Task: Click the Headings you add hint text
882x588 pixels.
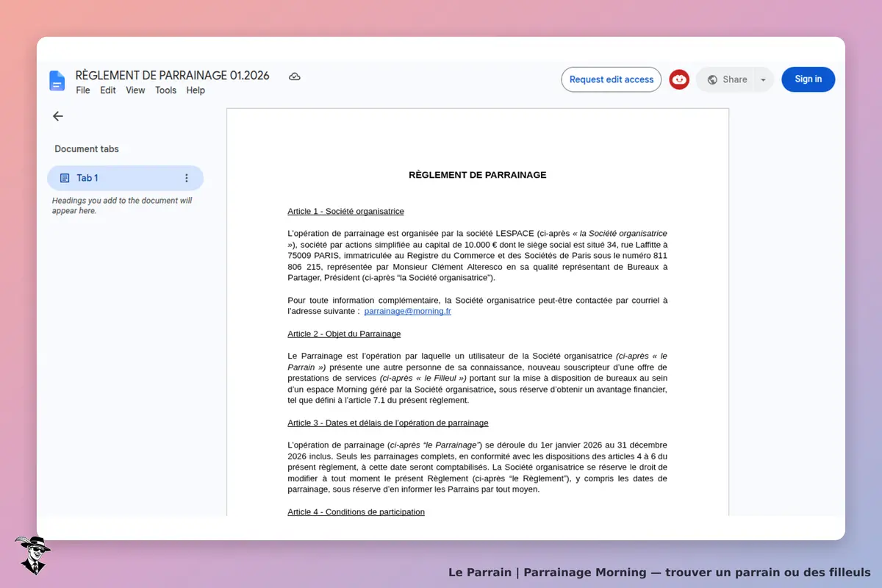Action: coord(122,205)
